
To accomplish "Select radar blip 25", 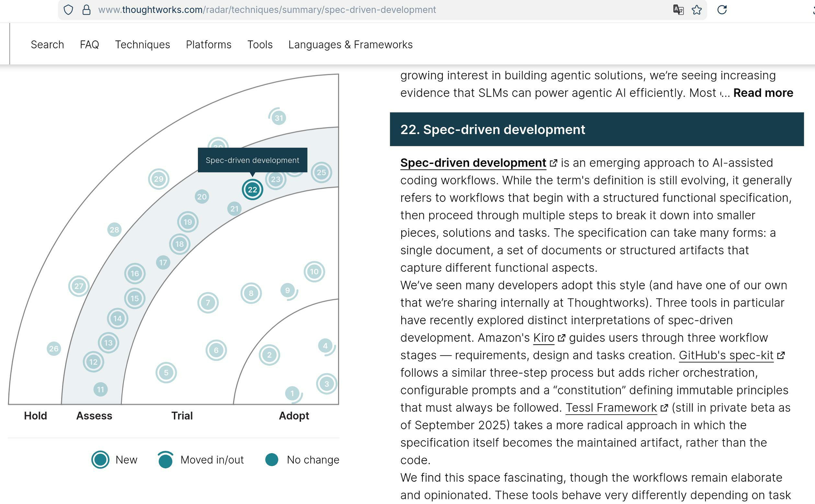I will click(321, 172).
